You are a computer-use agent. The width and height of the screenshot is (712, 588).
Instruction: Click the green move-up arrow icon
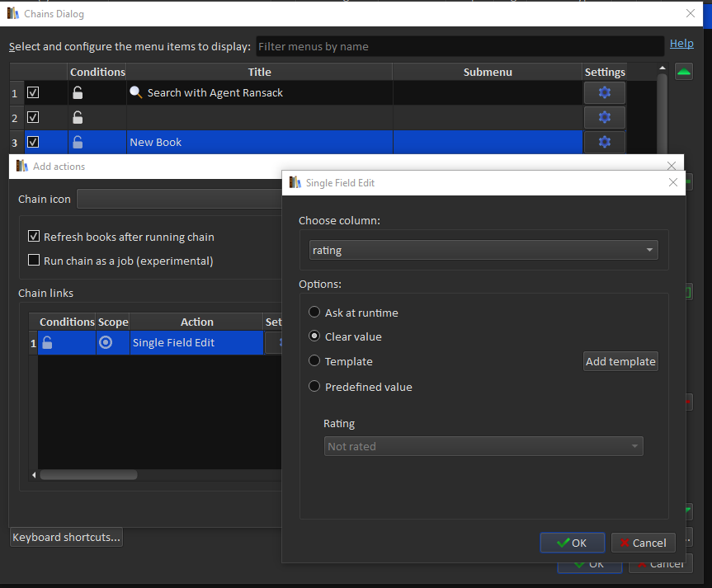(683, 72)
